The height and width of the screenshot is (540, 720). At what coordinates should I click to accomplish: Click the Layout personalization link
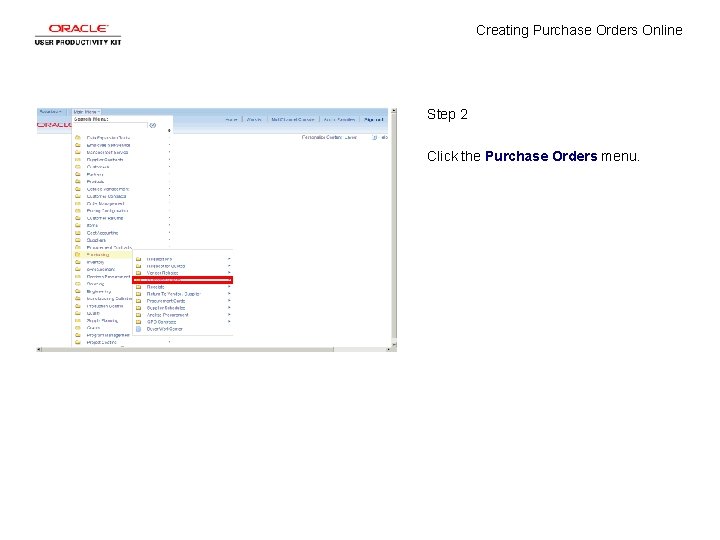[x=351, y=137]
